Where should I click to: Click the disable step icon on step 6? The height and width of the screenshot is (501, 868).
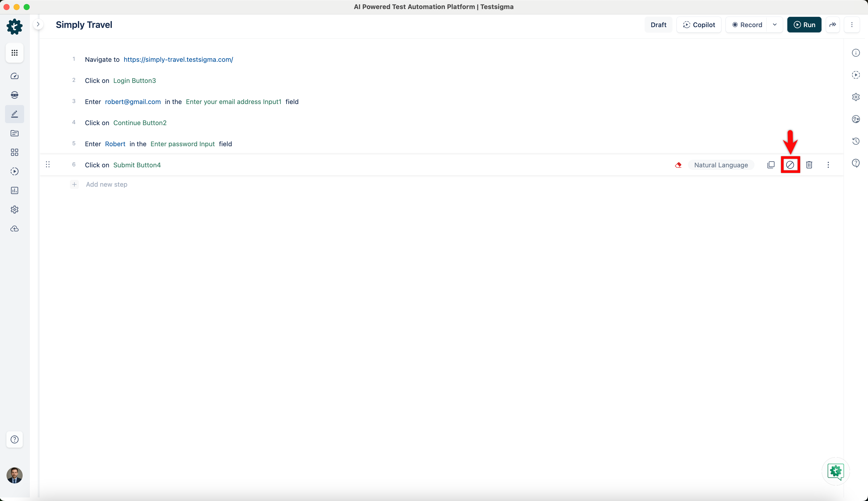tap(790, 165)
